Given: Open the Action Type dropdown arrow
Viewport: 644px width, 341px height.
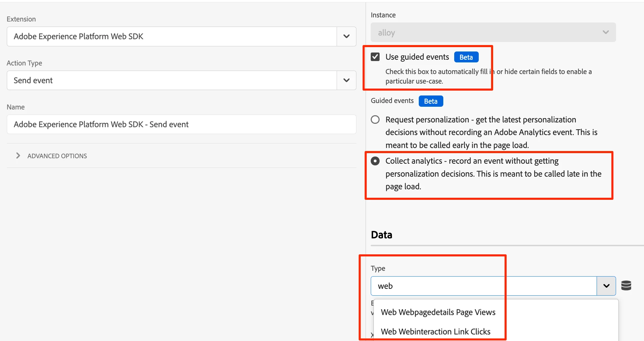Looking at the screenshot, I should pos(347,80).
